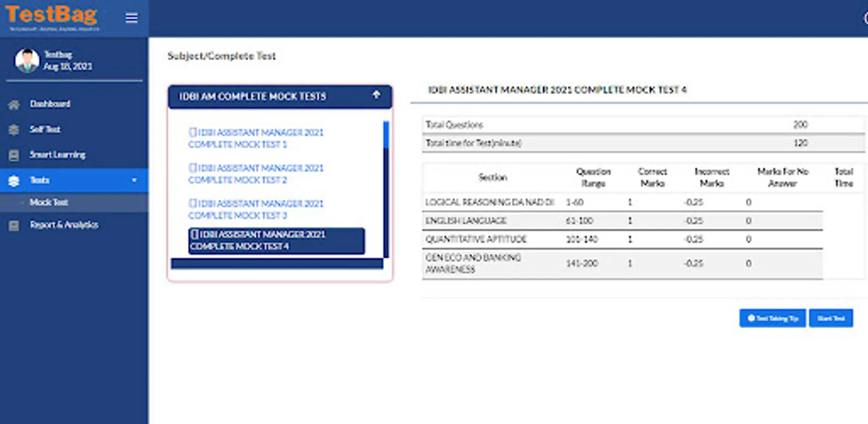This screenshot has width=868, height=424.
Task: Click the Aug 18, 2021 date text
Action: [68, 66]
